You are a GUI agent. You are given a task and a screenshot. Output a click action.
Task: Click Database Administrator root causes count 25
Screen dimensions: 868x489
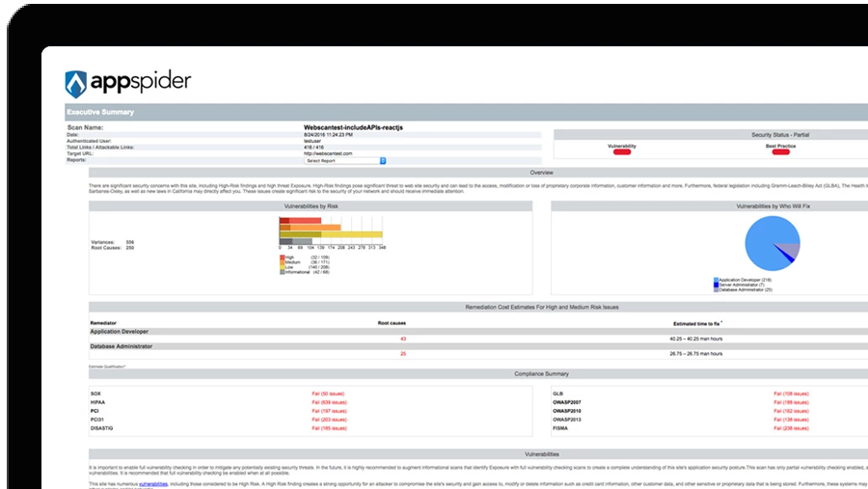pos(403,354)
